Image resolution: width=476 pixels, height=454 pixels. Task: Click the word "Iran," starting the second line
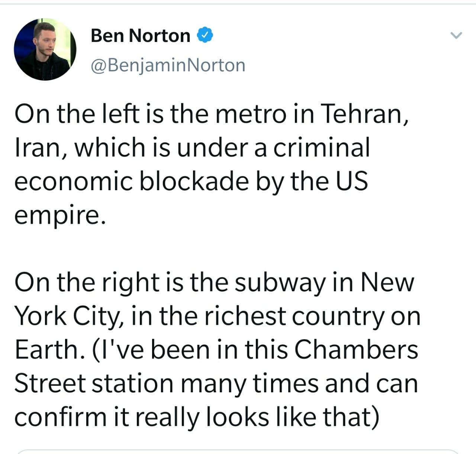(x=41, y=147)
